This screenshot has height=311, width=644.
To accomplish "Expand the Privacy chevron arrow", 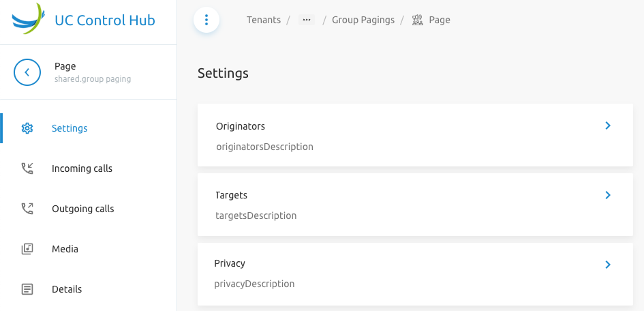I will (608, 265).
